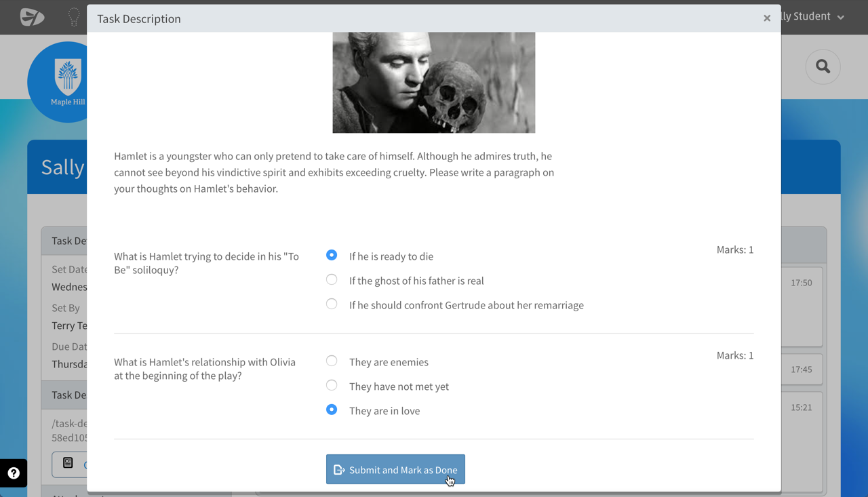Image resolution: width=868 pixels, height=497 pixels.
Task: Select 'They have not met yet' option
Action: (332, 385)
